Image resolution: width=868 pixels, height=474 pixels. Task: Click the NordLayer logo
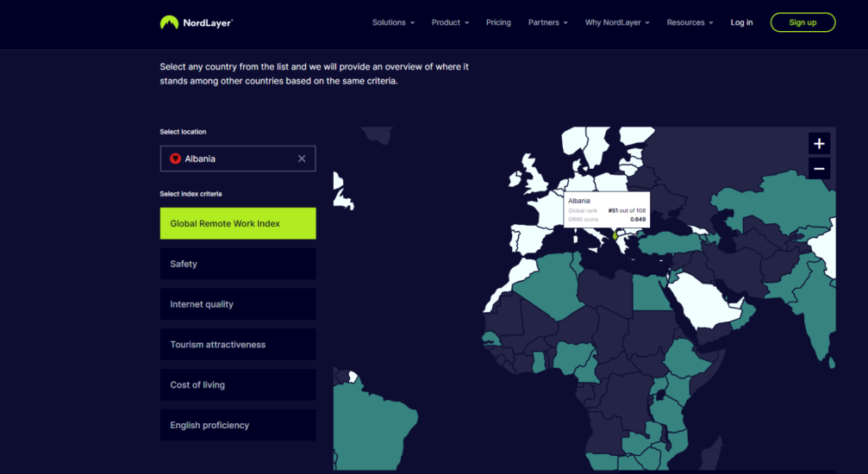click(x=196, y=22)
